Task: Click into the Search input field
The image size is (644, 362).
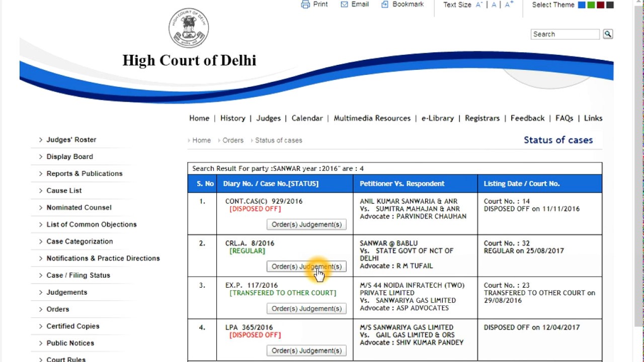Action: 565,34
